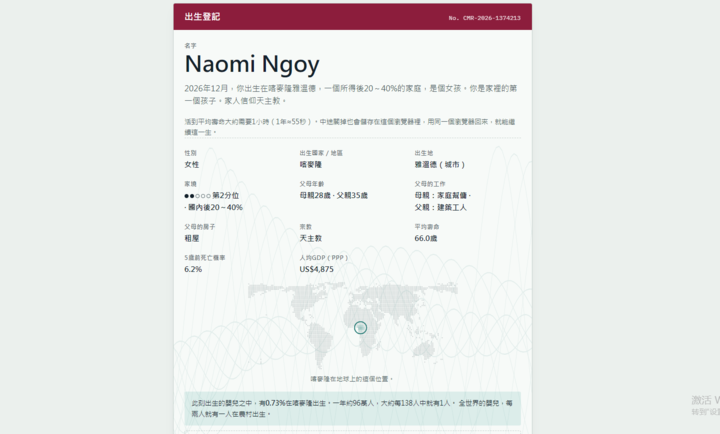Click the value 母親28歲 · 父親35歲

pos(334,195)
